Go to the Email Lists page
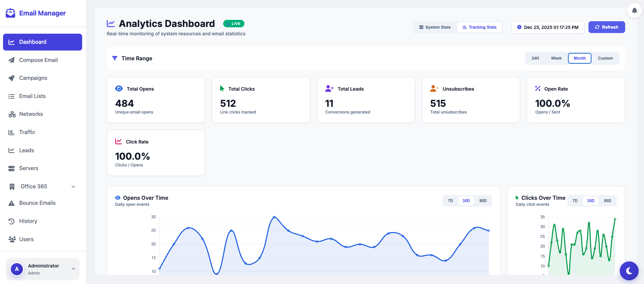 [x=32, y=96]
